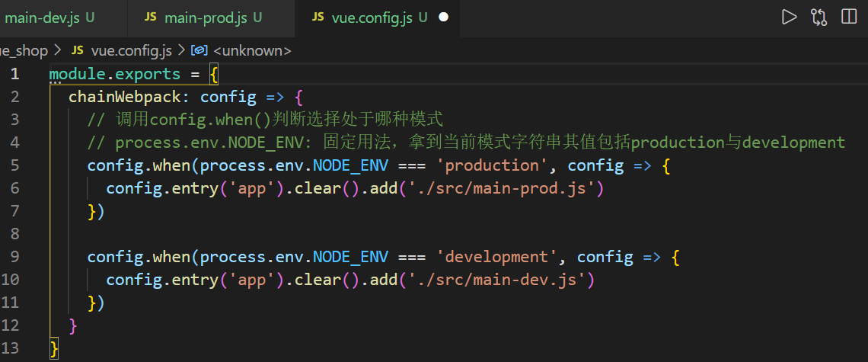Open changes with the compare icon
The height and width of the screenshot is (362, 868).
pyautogui.click(x=819, y=17)
